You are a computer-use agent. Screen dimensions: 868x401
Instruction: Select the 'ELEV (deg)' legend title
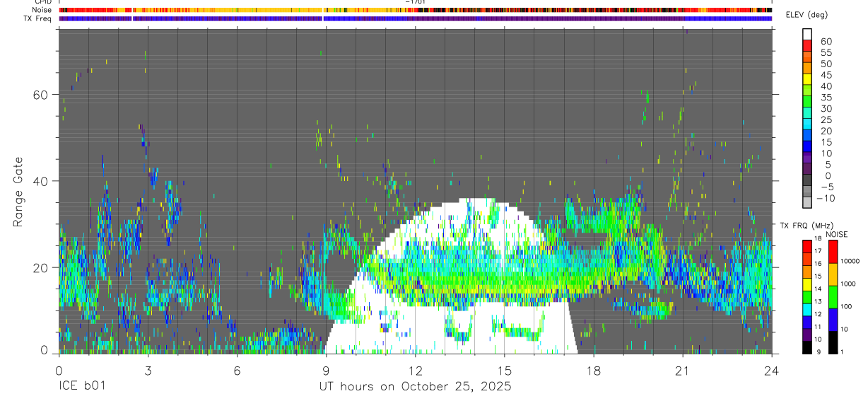808,14
